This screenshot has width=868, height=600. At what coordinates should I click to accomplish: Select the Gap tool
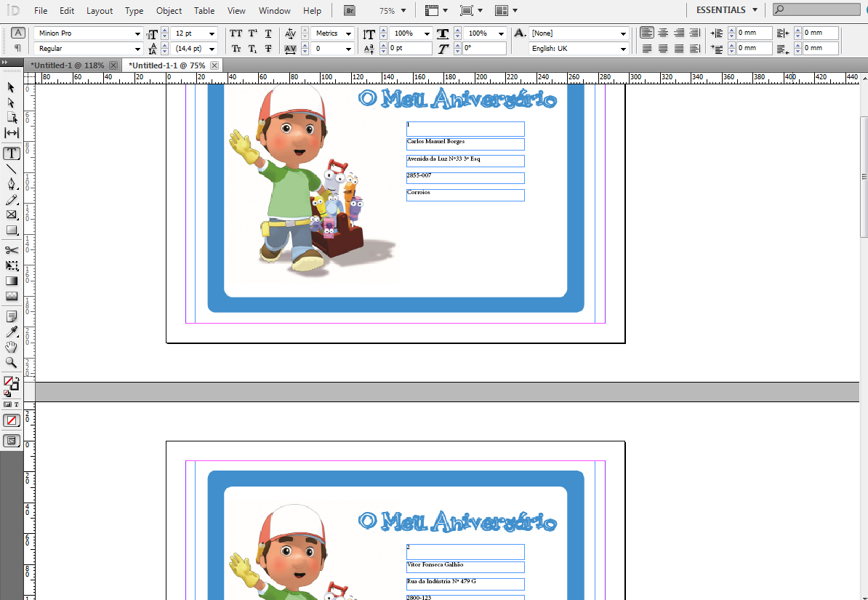[12, 134]
